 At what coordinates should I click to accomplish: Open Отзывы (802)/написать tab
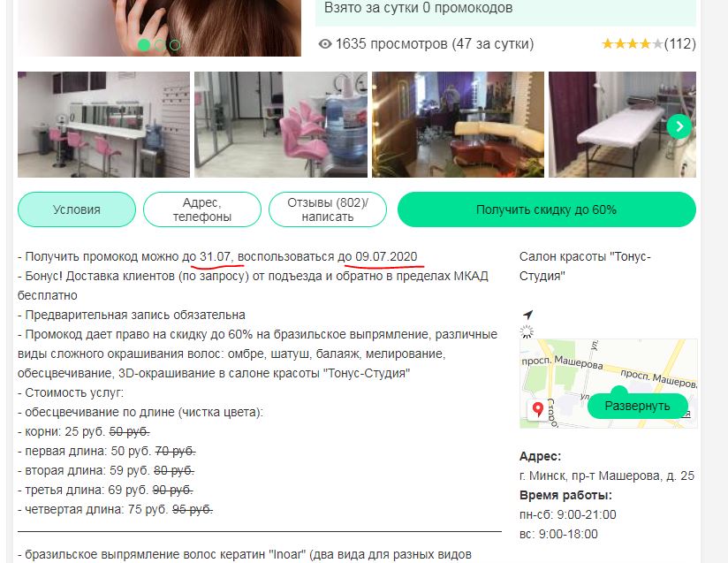[327, 209]
